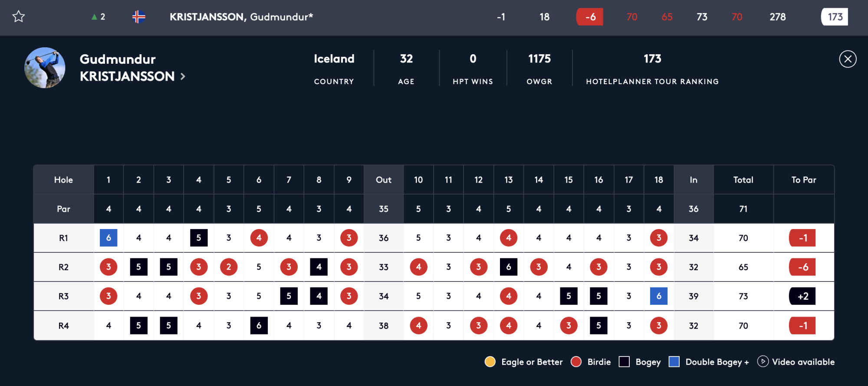
Task: Collapse the KRISTJANSSON, Gudmundur leaderboard row
Action: pos(434,17)
